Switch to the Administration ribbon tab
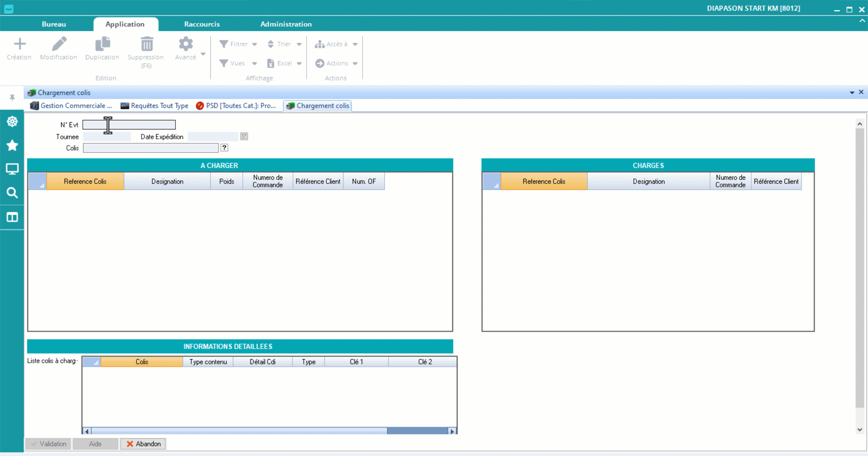The height and width of the screenshot is (456, 868). click(x=286, y=24)
